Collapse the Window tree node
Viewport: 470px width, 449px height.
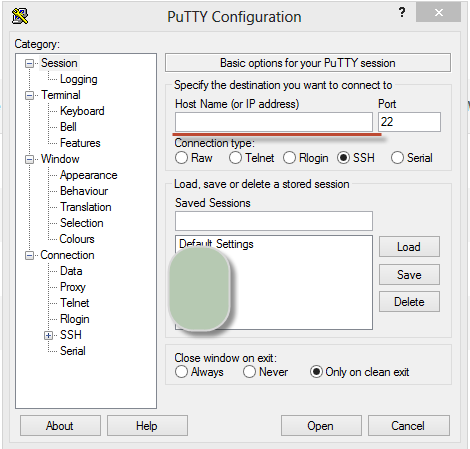coord(30,160)
